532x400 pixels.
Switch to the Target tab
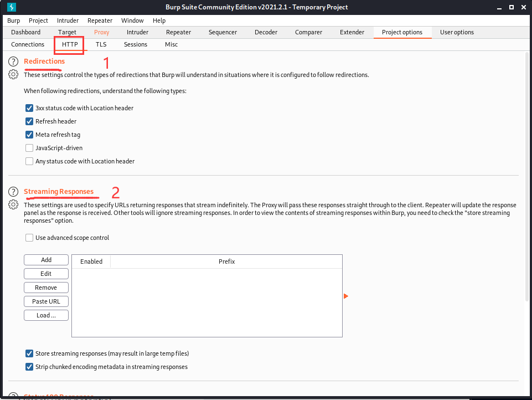click(67, 32)
